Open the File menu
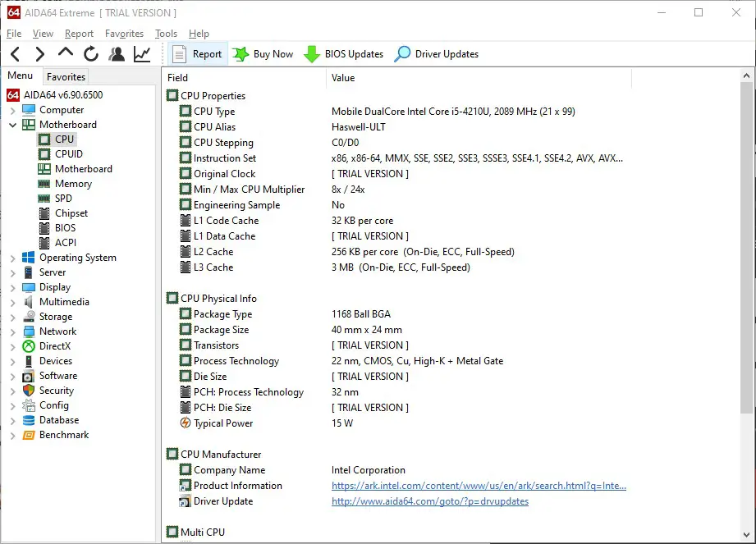Image resolution: width=756 pixels, height=544 pixels. [x=14, y=34]
